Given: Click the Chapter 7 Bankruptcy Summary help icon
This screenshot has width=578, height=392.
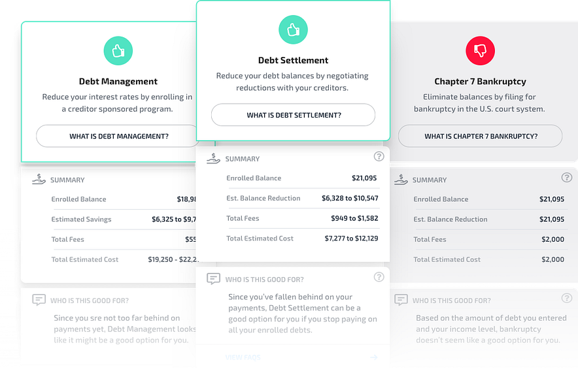Looking at the screenshot, I should tap(567, 178).
